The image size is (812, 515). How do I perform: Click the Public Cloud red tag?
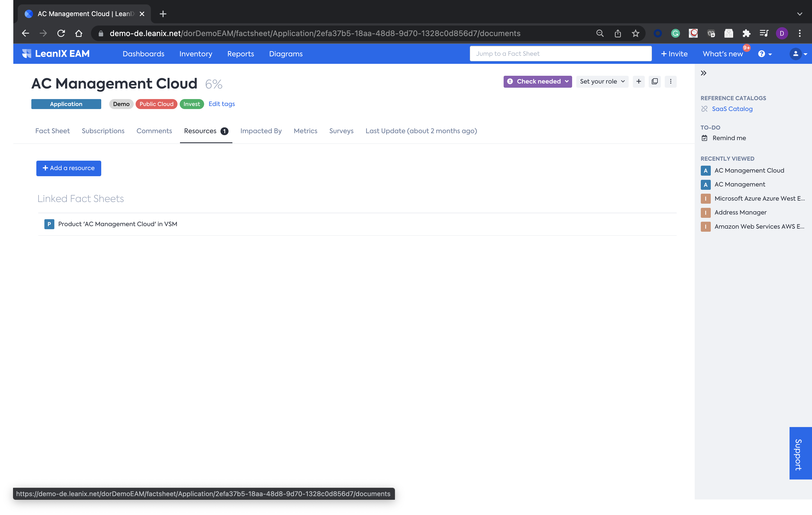pyautogui.click(x=156, y=104)
